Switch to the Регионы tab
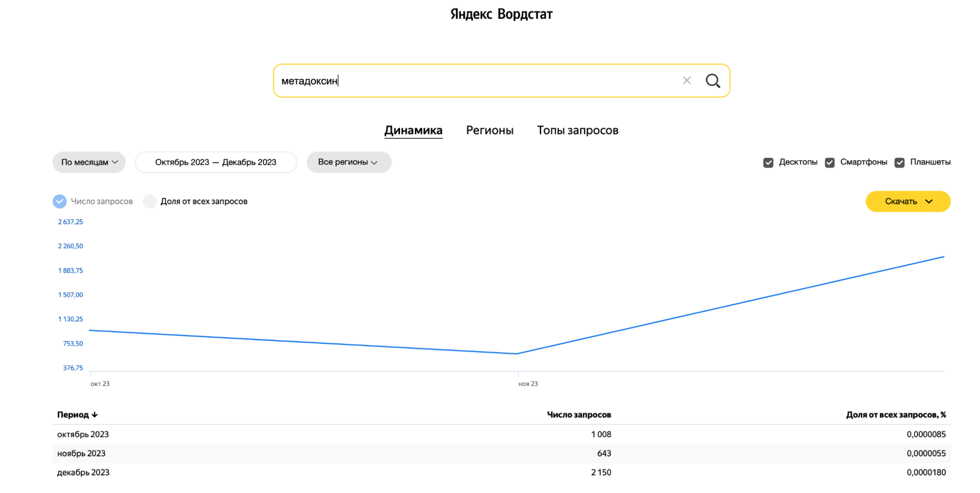Viewport: 980px width, 493px height. tap(490, 130)
